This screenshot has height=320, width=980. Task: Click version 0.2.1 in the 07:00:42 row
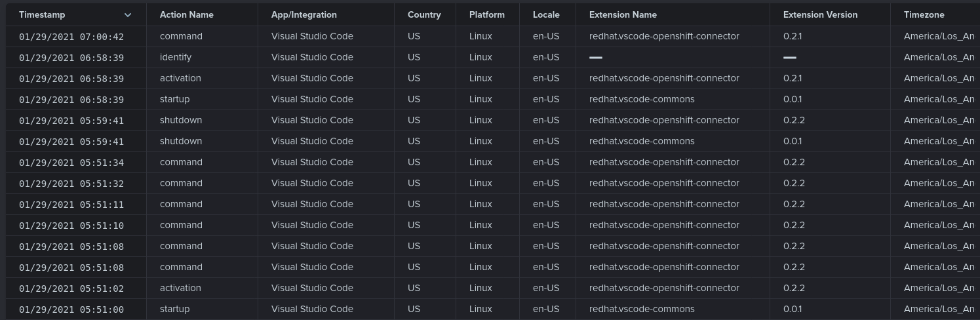pyautogui.click(x=793, y=36)
